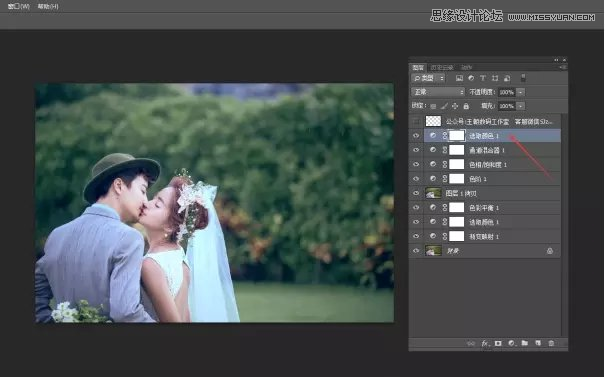Click mask link chain on 色阶 1 layer

point(445,179)
